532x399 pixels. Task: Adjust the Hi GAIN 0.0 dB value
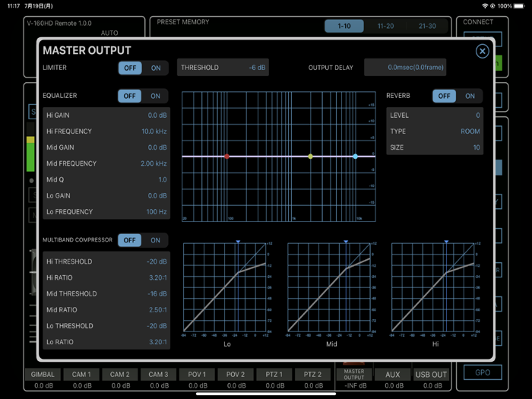pyautogui.click(x=106, y=116)
